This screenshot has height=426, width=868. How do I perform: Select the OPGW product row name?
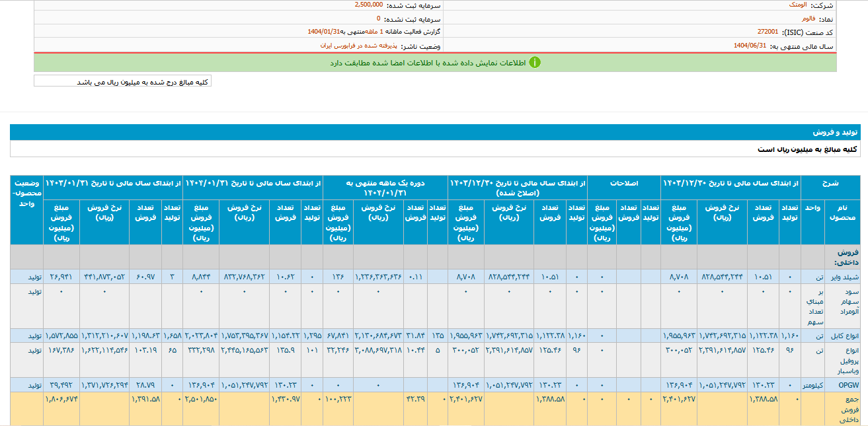pyautogui.click(x=847, y=384)
